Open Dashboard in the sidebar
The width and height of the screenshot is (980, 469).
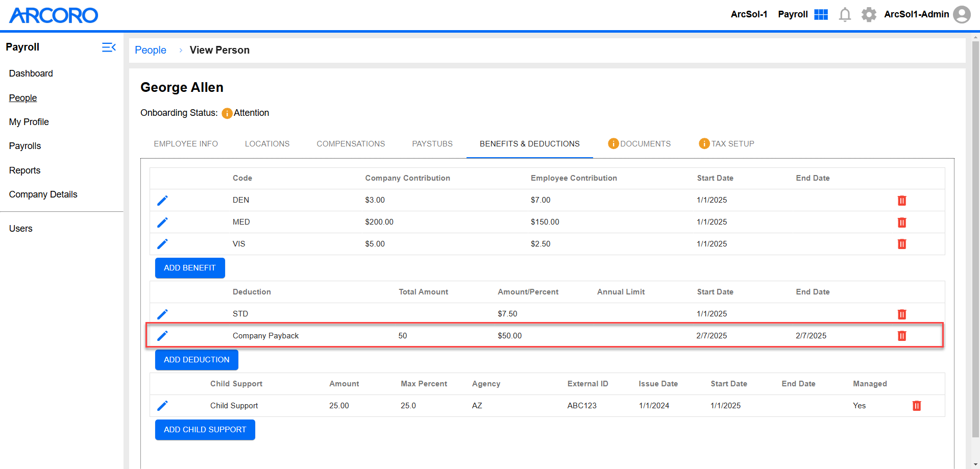point(31,73)
